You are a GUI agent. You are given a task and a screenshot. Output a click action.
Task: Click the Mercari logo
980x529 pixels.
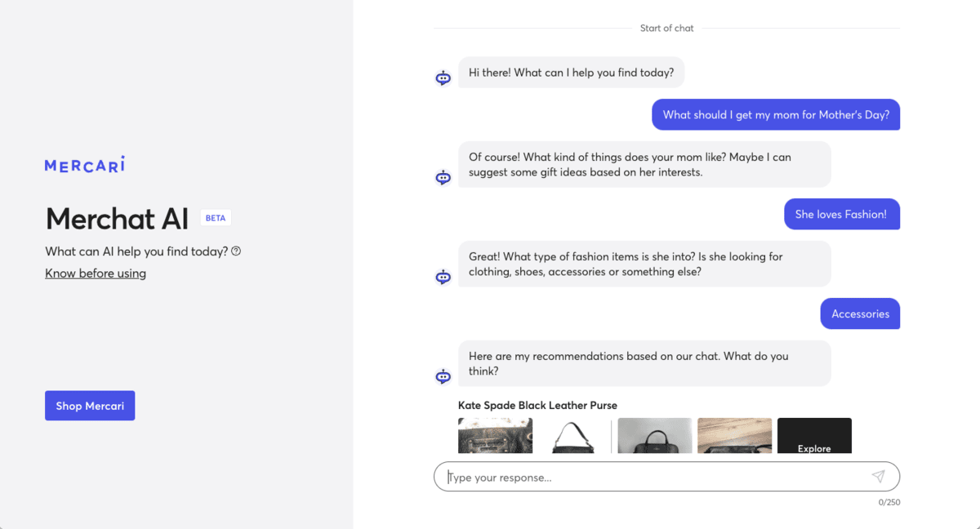click(84, 164)
